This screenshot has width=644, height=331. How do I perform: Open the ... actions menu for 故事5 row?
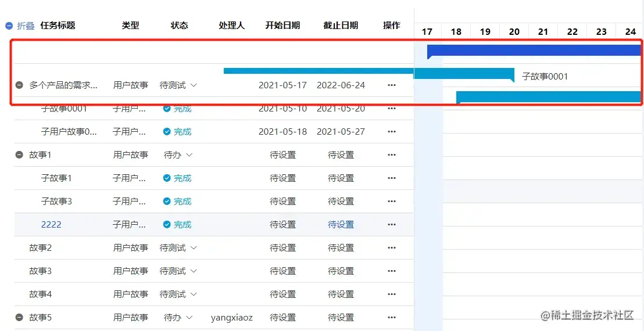(x=391, y=318)
